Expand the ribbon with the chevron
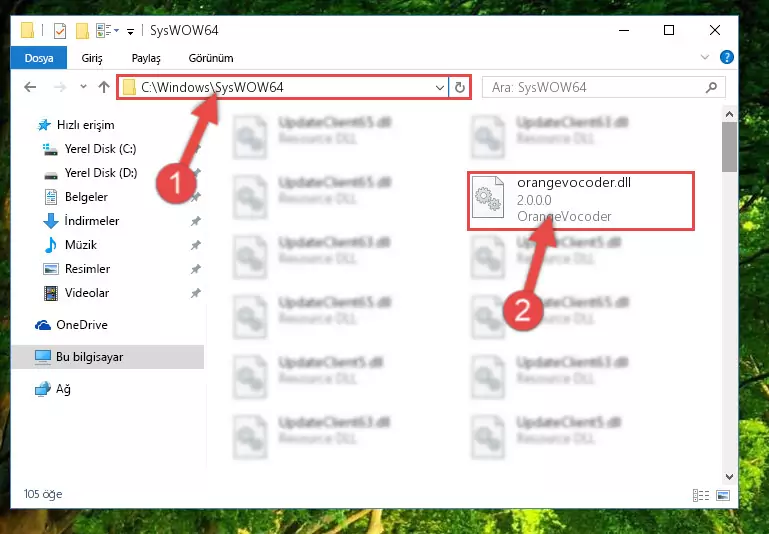Viewport: 769px width, 534px height. tap(705, 57)
